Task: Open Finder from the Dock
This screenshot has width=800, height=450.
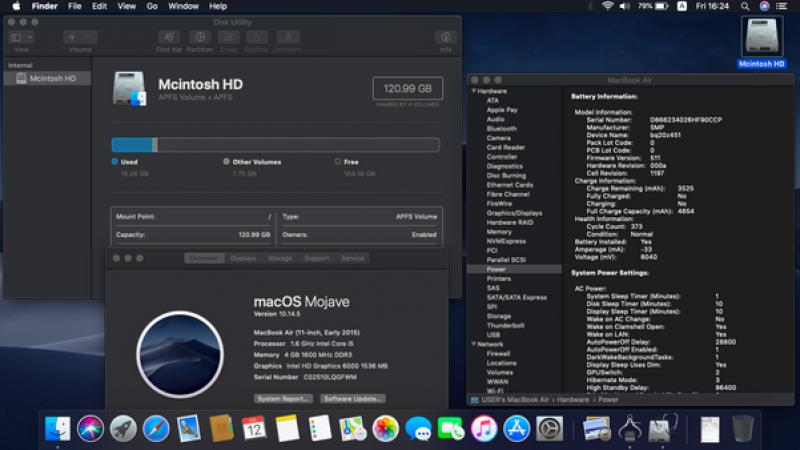Action: [57, 428]
